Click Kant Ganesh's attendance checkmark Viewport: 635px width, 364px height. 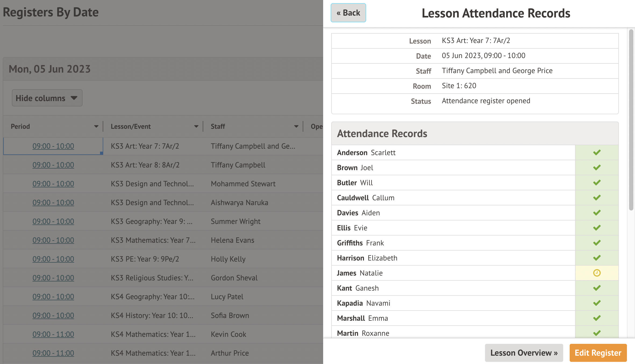597,288
